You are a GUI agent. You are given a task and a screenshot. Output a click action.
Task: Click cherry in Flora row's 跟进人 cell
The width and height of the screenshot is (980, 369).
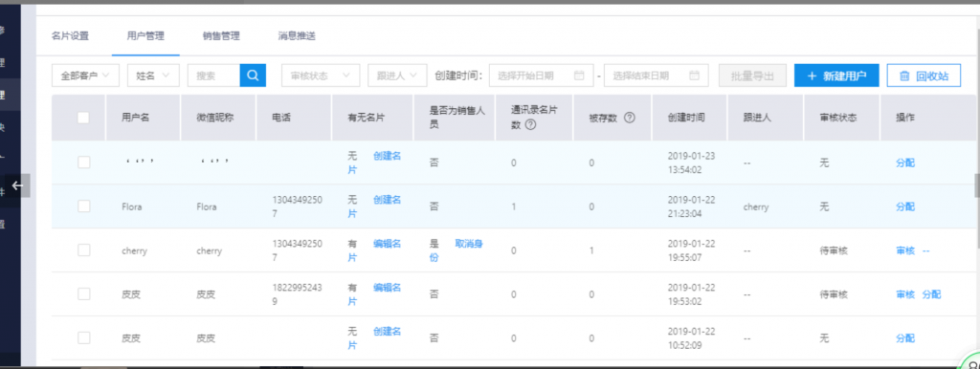pyautogui.click(x=756, y=206)
